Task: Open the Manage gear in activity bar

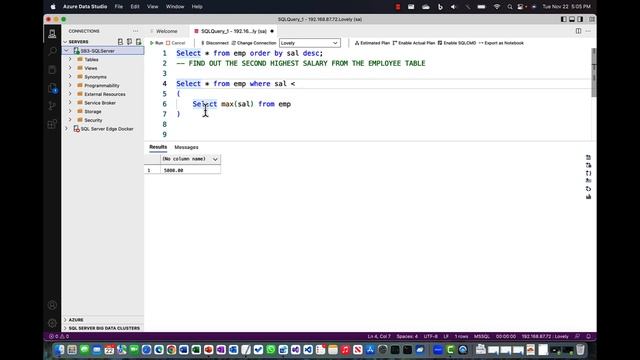Action: point(52,323)
